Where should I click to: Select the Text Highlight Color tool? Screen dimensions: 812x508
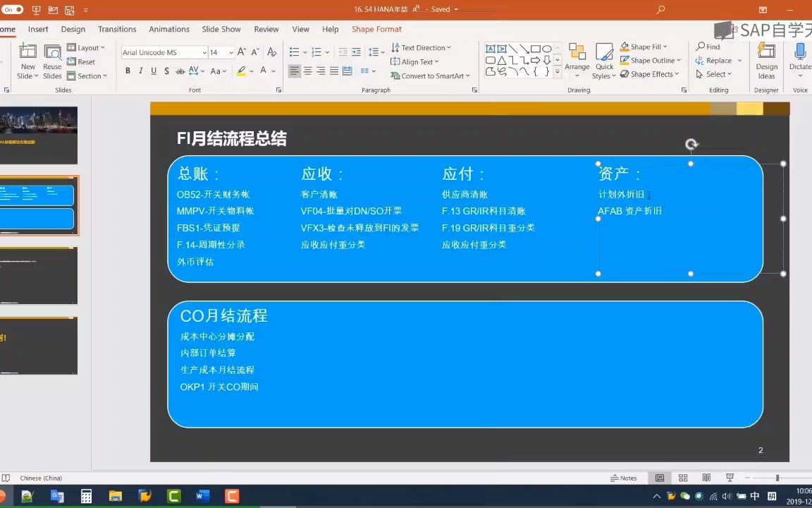(242, 71)
